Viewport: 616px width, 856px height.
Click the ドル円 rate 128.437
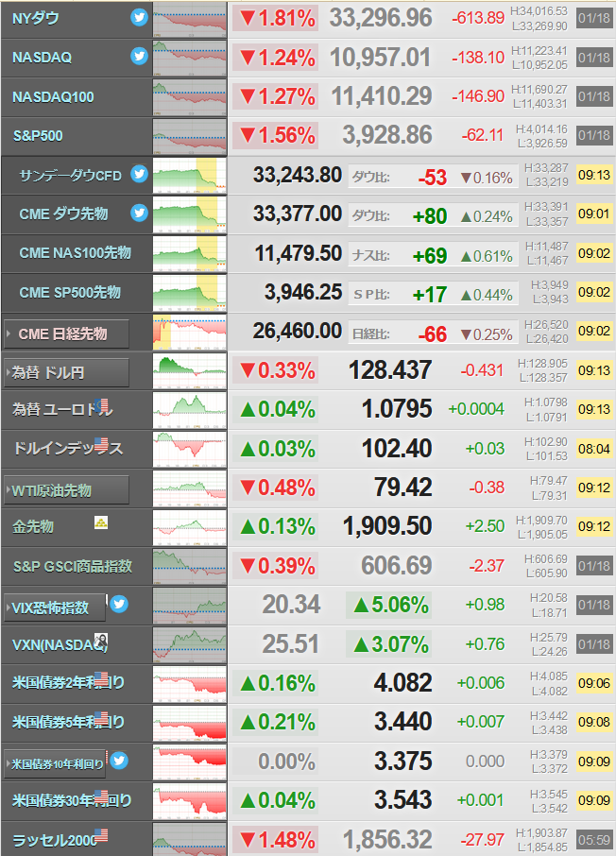[390, 369]
